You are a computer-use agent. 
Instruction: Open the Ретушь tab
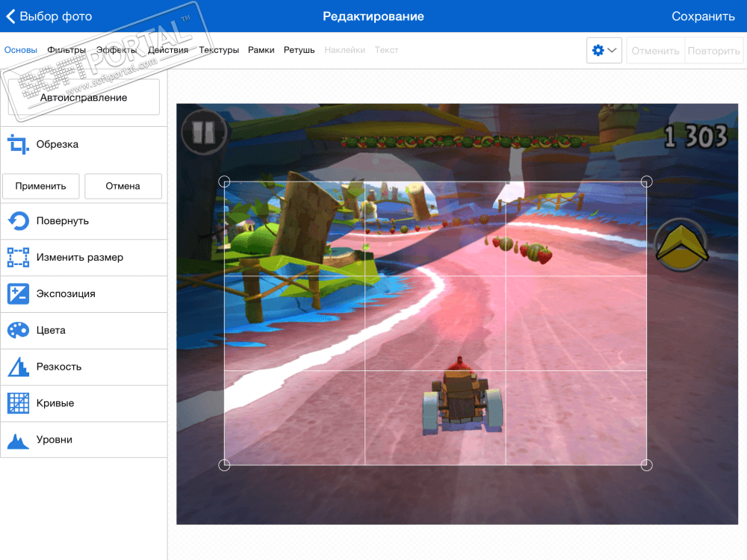click(300, 50)
